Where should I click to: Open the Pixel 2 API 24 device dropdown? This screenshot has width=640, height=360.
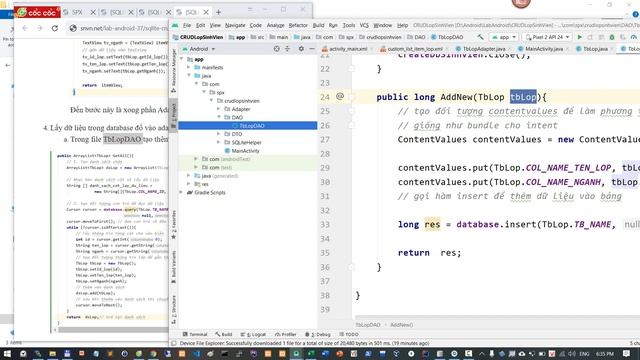[547, 37]
